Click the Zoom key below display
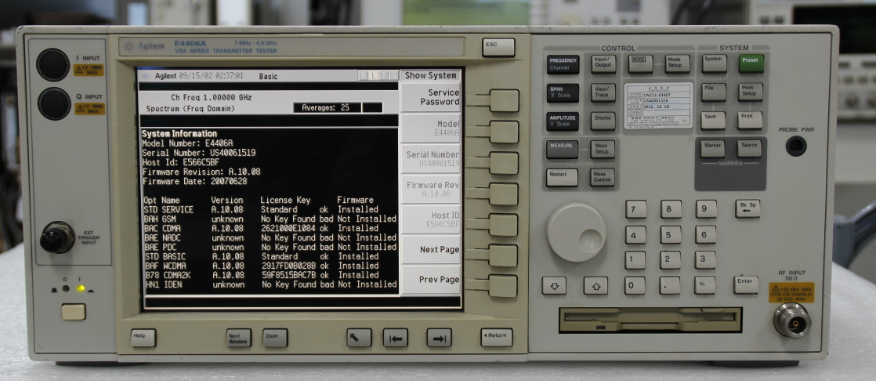876x381 pixels. tap(275, 337)
